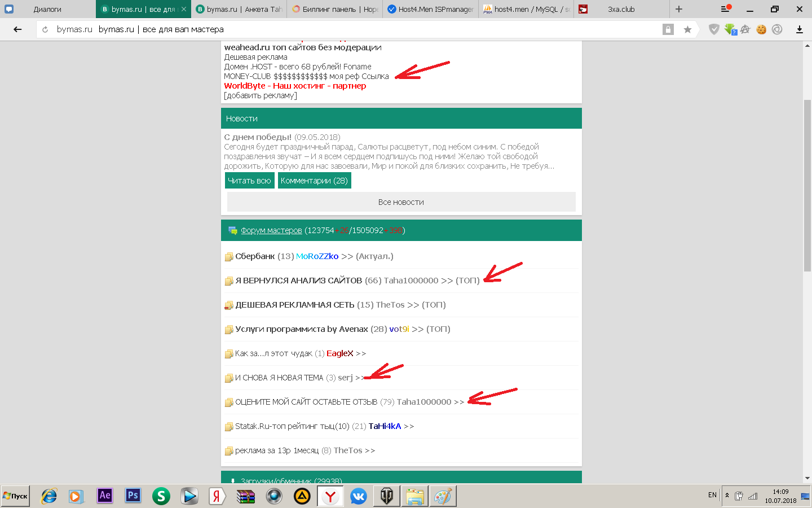Screen dimensions: 812x508
Task: Click the back arrow navigation button
Action: point(17,29)
